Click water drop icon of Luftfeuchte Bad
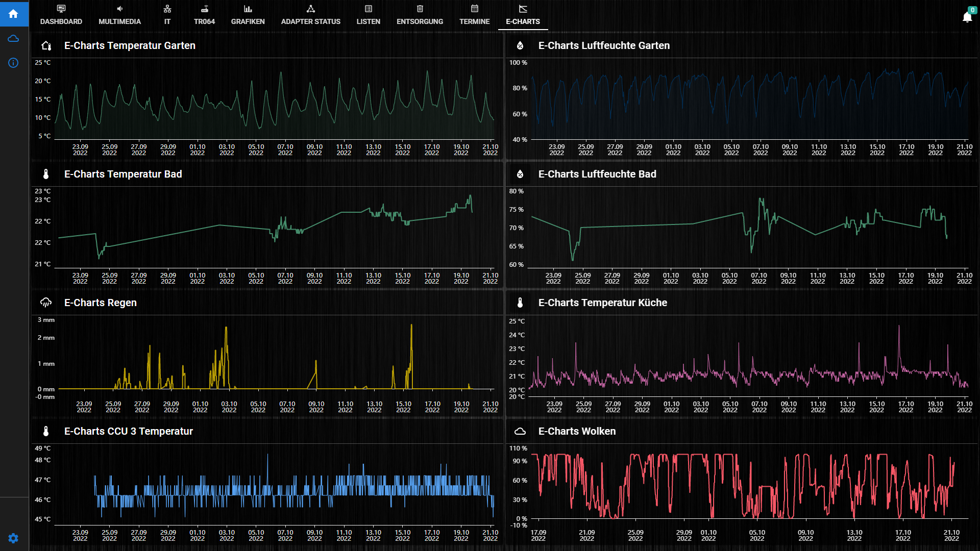This screenshot has height=551, width=980. tap(520, 174)
